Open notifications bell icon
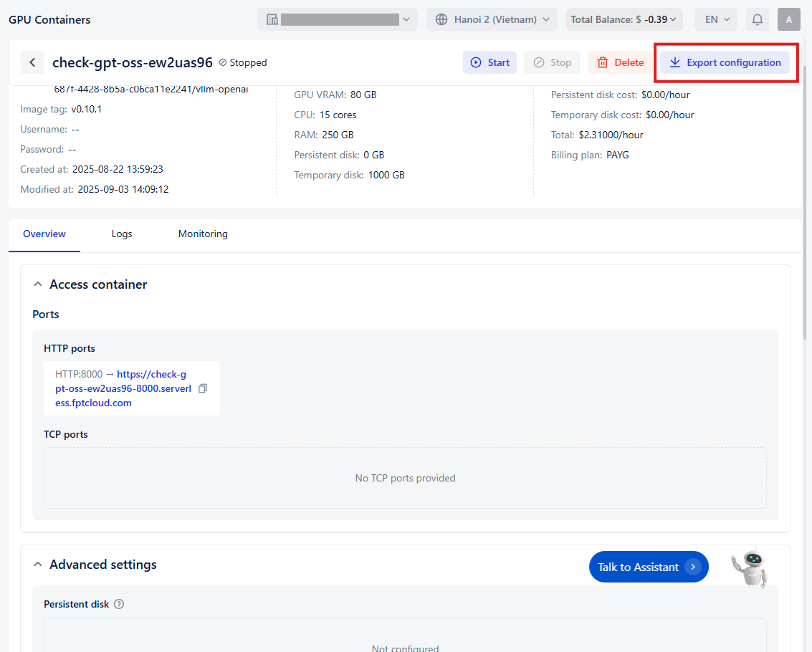812x652 pixels. (757, 19)
